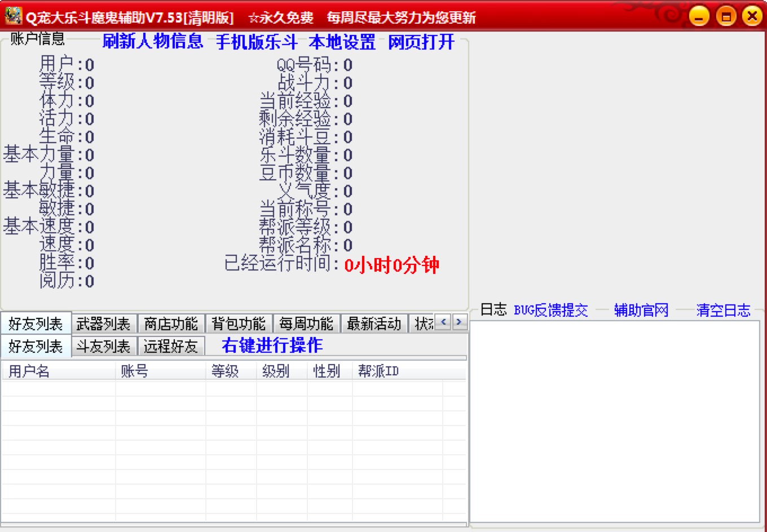Switch to the 商店功能 shop tab
This screenshot has height=532, width=767.
pyautogui.click(x=172, y=323)
